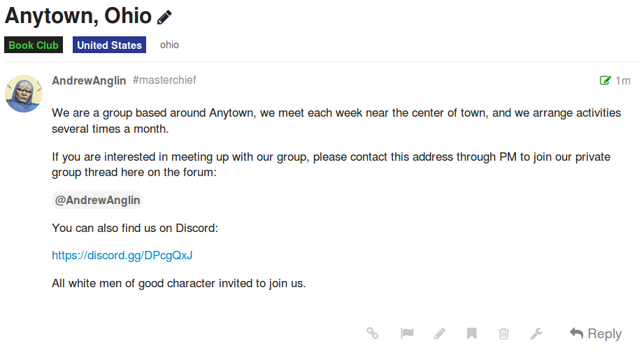The width and height of the screenshot is (644, 355).
Task: Open the AndrewAnglin username in post header
Action: click(89, 81)
